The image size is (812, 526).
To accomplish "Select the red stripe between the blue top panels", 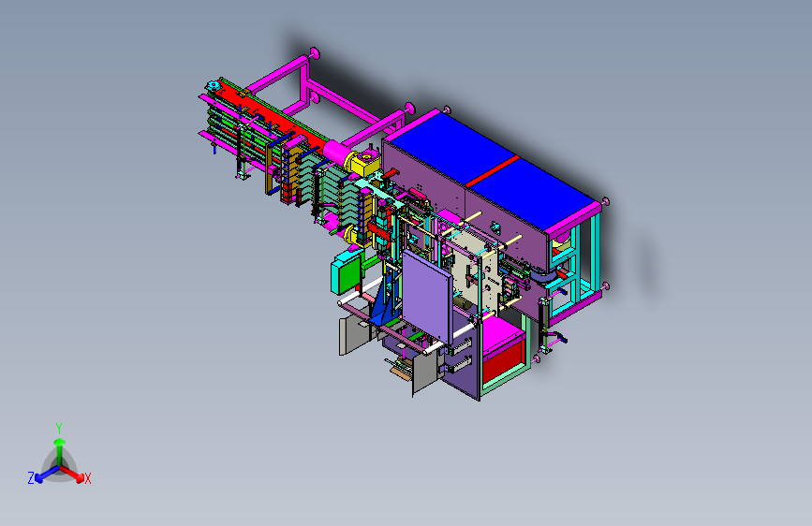I will tap(493, 169).
